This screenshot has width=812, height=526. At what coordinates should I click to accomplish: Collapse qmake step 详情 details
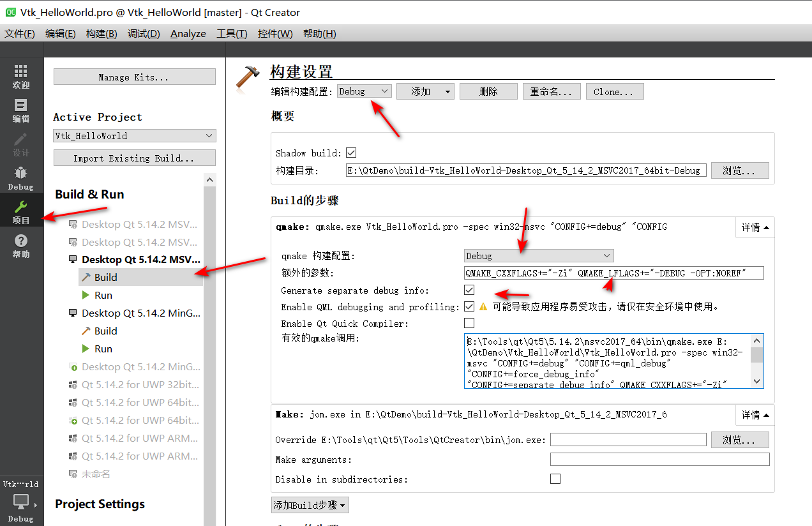(x=755, y=227)
